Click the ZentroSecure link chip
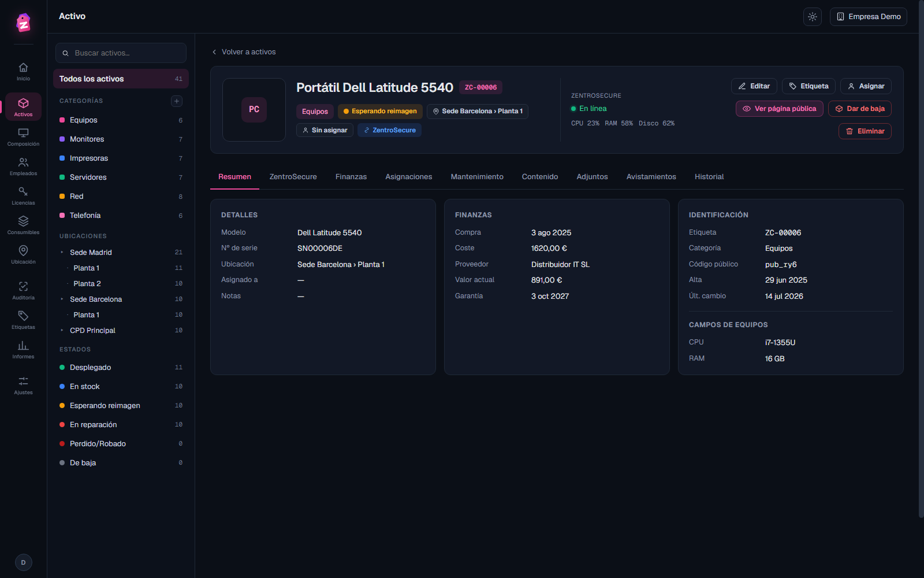This screenshot has width=924, height=578. (389, 130)
